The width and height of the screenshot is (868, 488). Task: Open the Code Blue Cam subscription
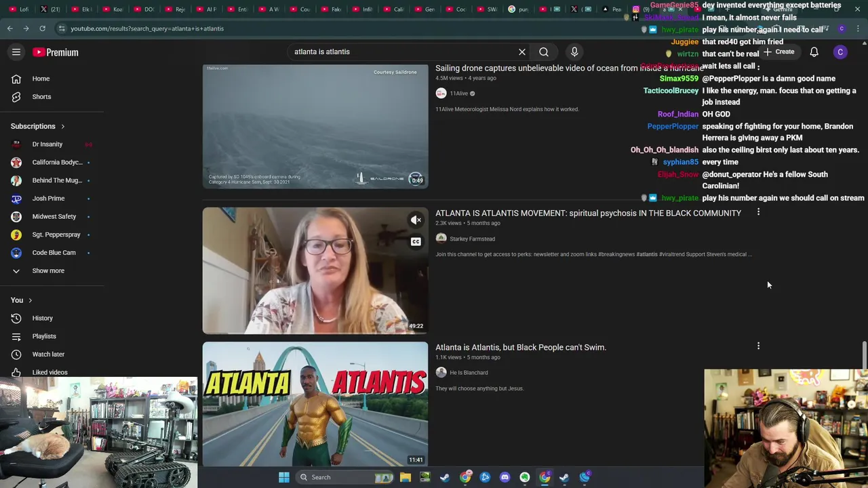pos(52,252)
